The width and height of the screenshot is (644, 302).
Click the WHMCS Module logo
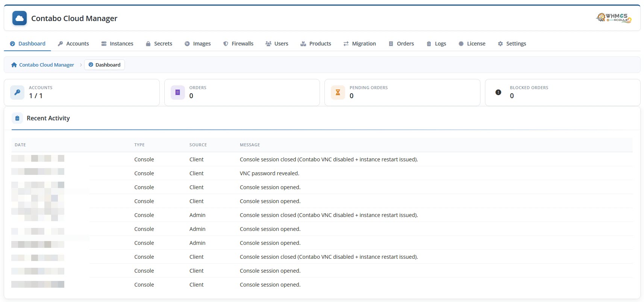[614, 18]
